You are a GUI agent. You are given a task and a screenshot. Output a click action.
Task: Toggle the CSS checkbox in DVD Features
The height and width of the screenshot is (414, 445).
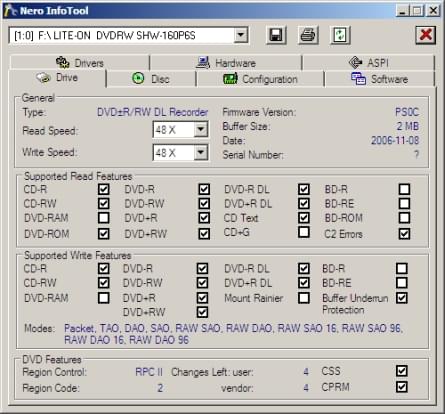click(402, 371)
